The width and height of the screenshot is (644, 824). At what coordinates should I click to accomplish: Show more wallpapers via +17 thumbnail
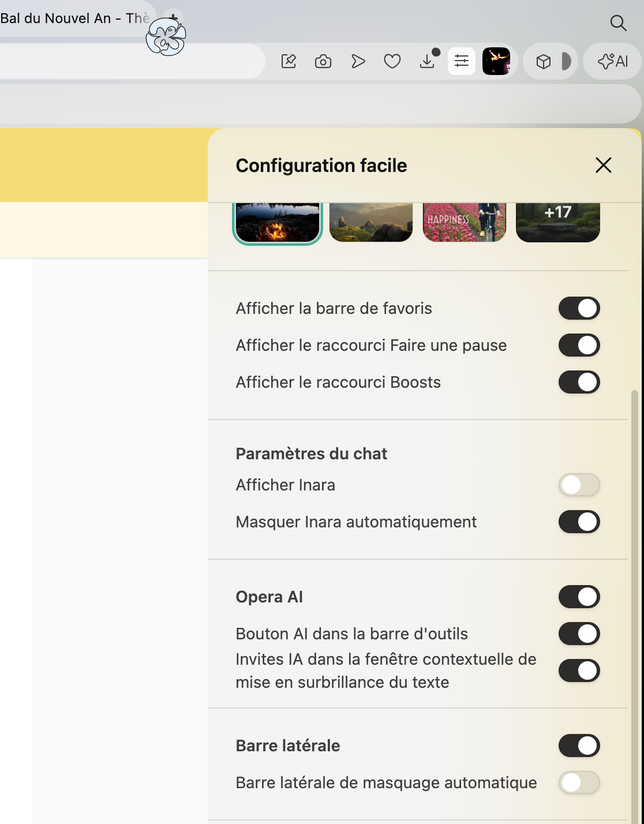(557, 223)
